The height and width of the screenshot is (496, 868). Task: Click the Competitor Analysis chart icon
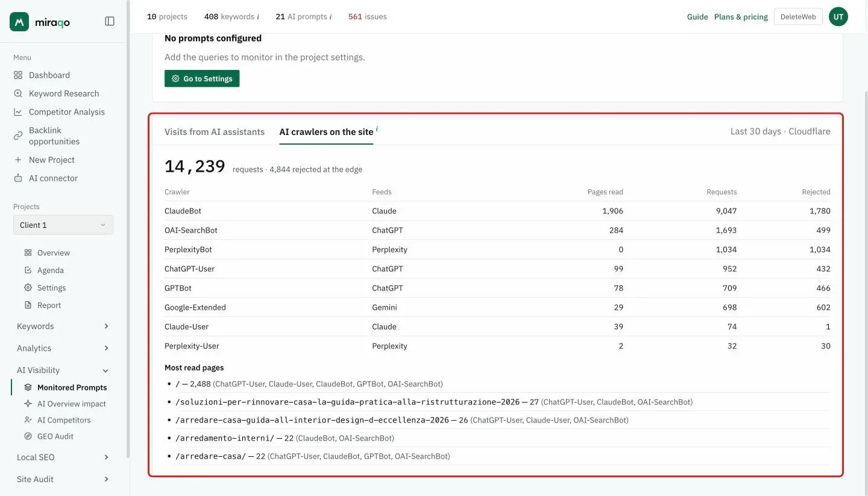click(x=18, y=112)
